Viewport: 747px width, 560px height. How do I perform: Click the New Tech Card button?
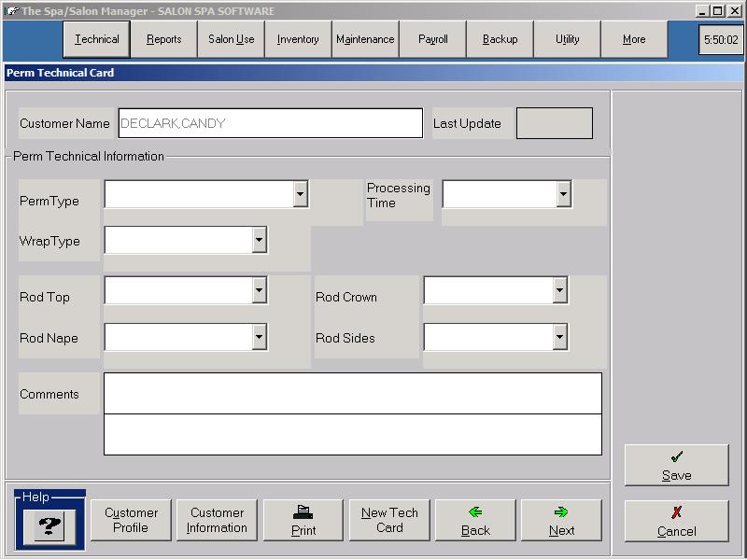[x=389, y=520]
